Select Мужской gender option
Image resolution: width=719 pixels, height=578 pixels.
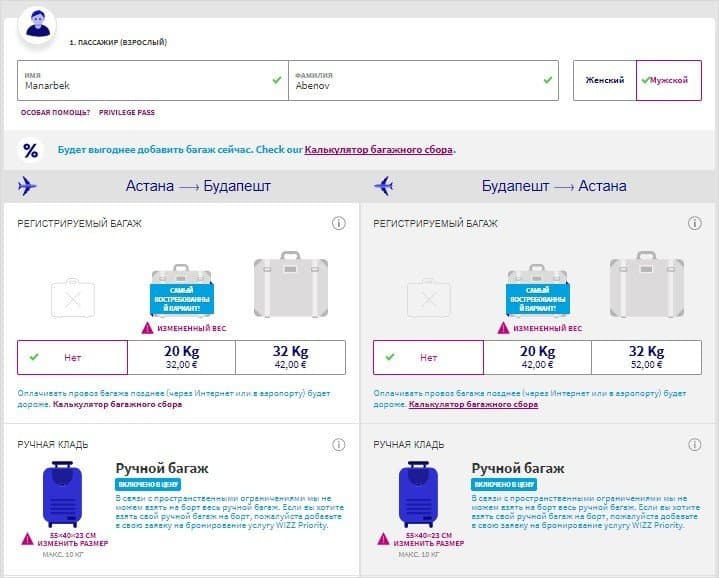[669, 80]
